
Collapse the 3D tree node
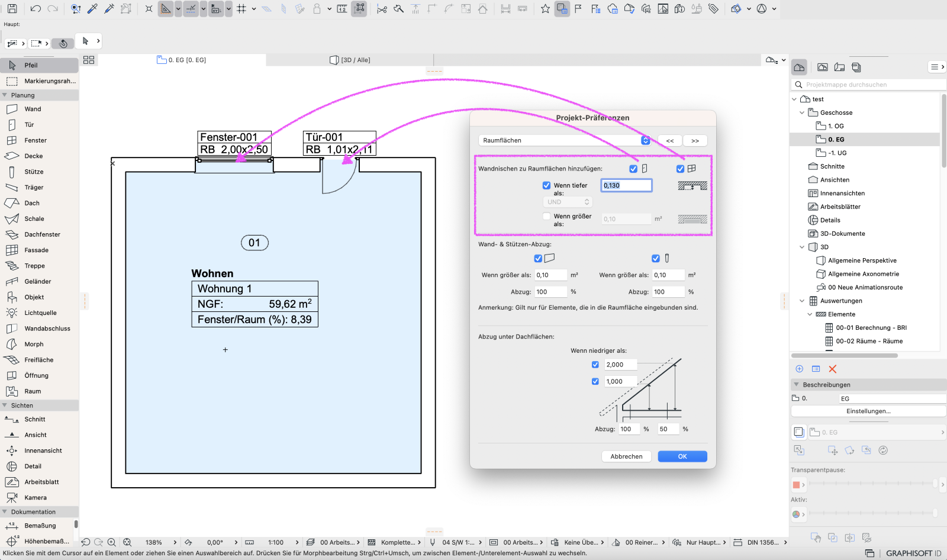click(x=802, y=247)
